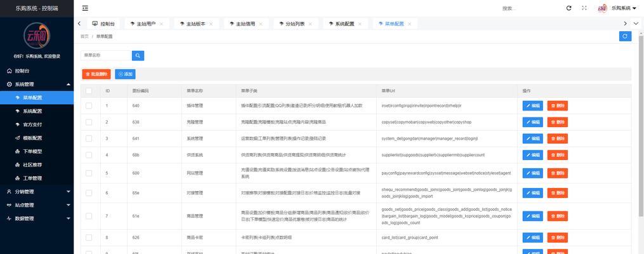Collapse the 系统管理 sidebar group
Image resolution: width=644 pixels, height=254 pixels.
(37, 84)
